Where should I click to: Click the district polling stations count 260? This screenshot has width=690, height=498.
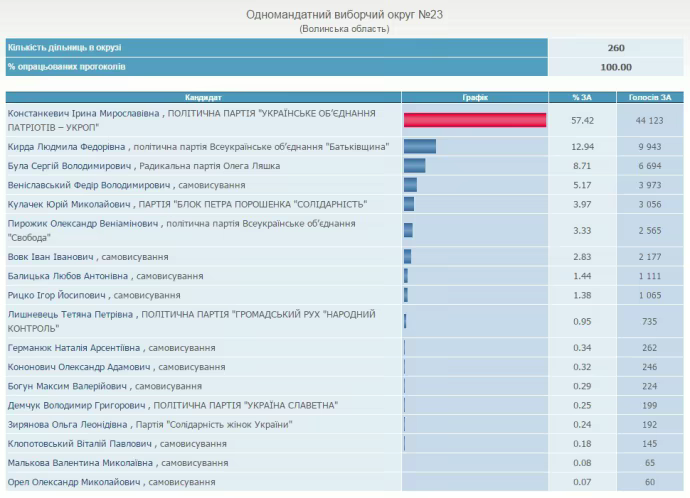point(615,48)
